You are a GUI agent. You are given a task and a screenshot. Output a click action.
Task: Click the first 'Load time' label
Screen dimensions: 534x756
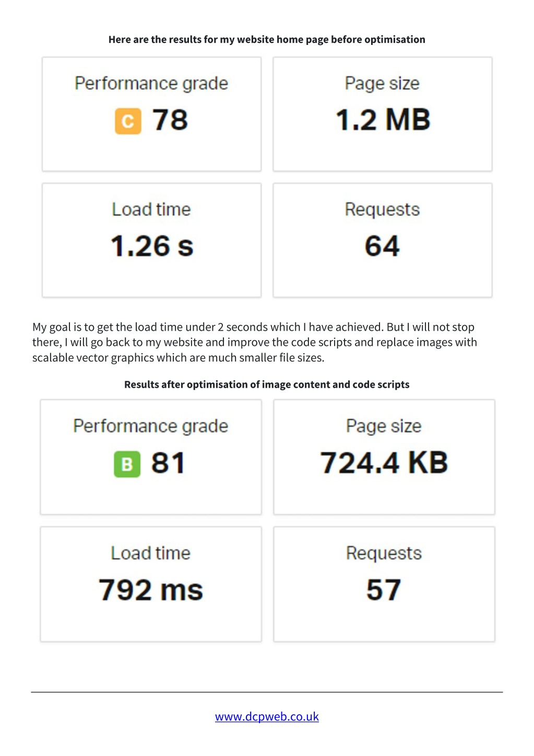151,210
